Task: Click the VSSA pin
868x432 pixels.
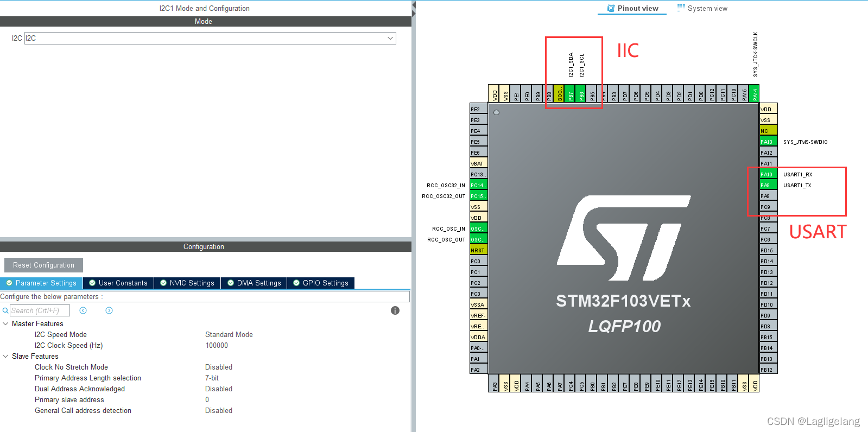Action: 479,304
